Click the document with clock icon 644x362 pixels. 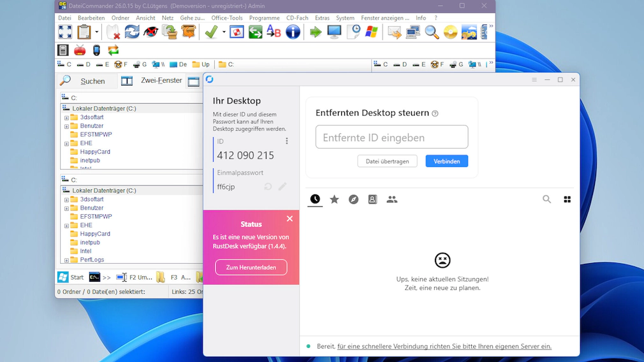click(353, 32)
